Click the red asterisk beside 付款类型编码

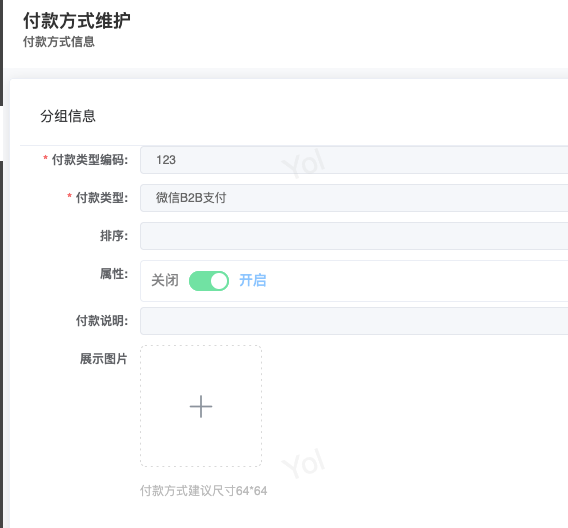coord(45,158)
